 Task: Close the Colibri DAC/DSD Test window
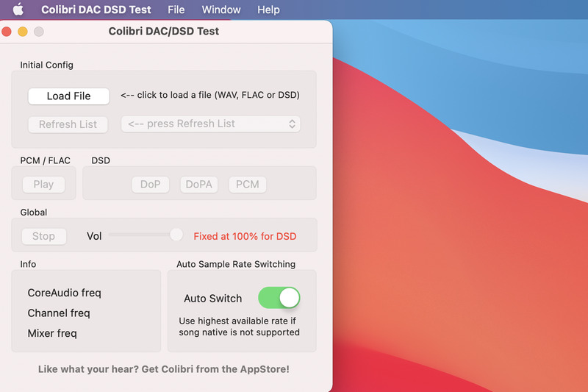(x=7, y=32)
